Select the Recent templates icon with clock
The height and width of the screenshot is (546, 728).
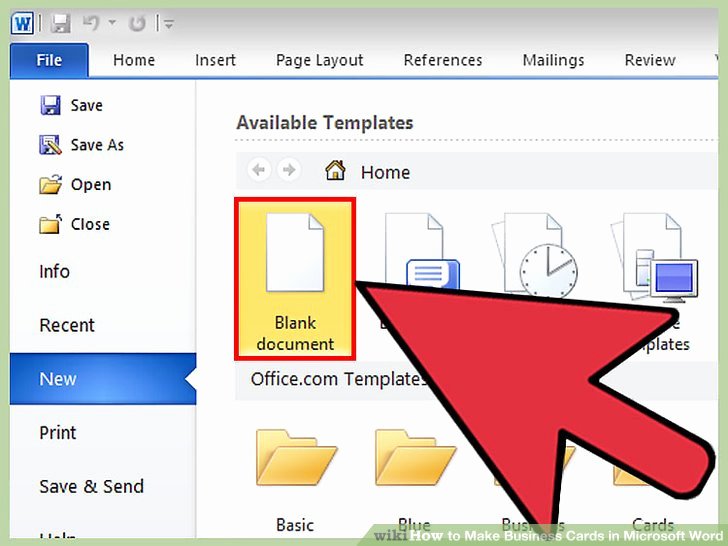tap(535, 254)
